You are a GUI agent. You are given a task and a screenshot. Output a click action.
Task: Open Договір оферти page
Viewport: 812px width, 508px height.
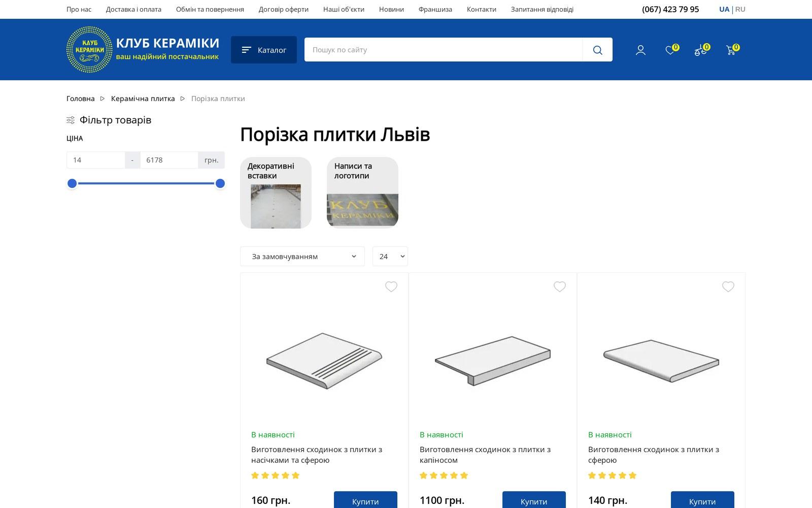(x=284, y=9)
